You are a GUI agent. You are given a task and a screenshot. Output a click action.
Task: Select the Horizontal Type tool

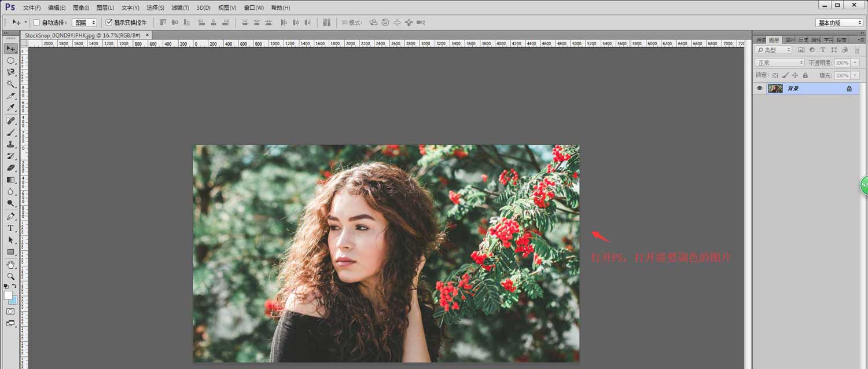[10, 228]
